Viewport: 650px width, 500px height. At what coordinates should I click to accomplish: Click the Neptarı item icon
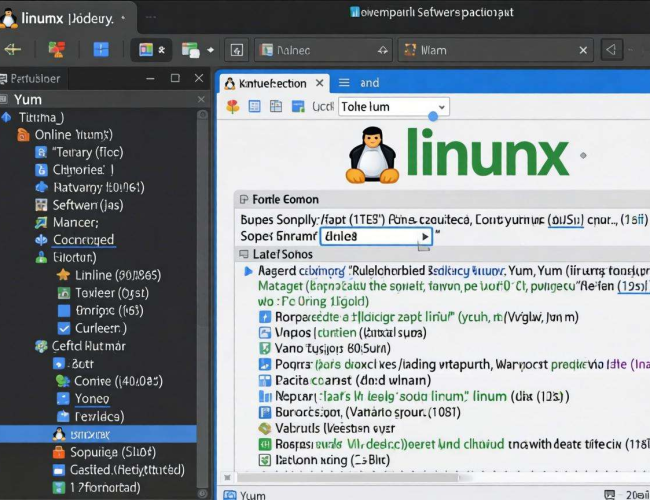point(264,396)
